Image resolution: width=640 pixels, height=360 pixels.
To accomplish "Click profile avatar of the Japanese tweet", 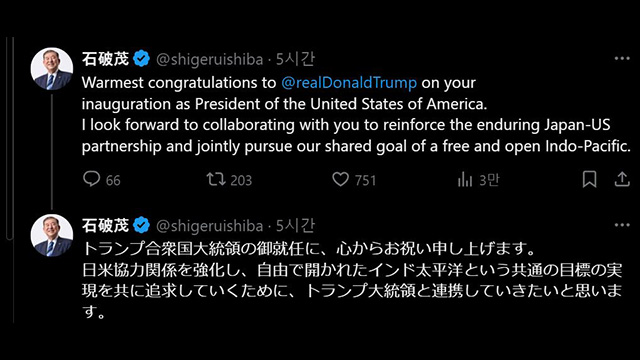I will 52,235.
